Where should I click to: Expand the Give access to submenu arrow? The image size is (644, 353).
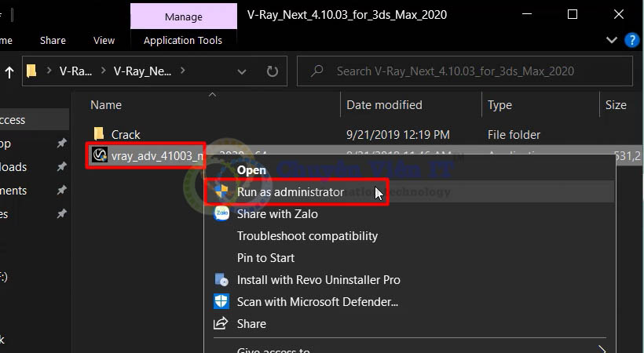coord(602,350)
